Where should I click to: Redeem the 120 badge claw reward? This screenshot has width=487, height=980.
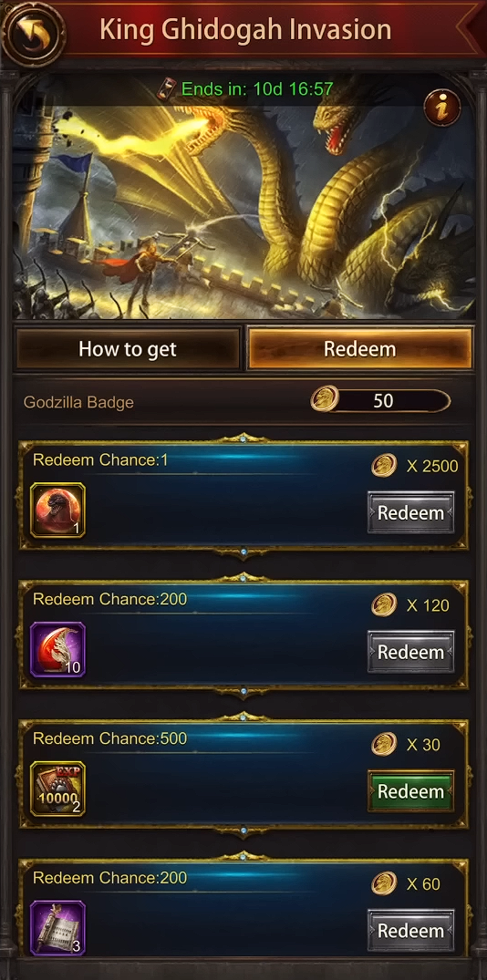[410, 652]
